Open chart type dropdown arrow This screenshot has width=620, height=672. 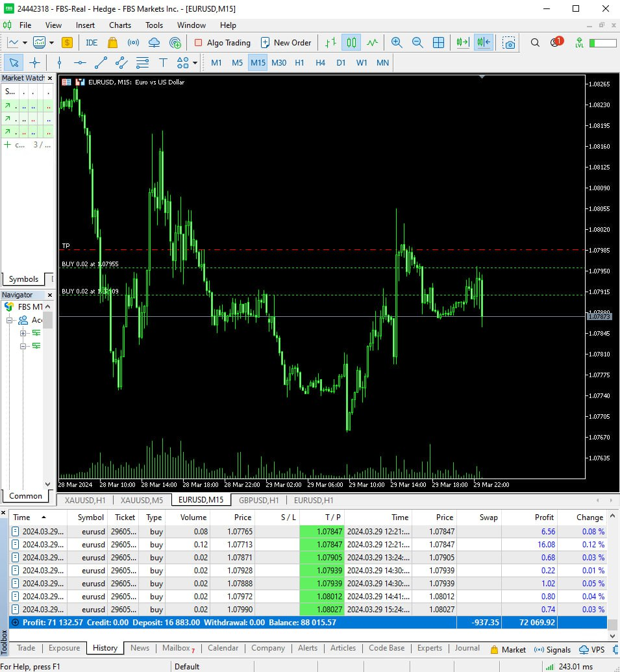click(25, 42)
